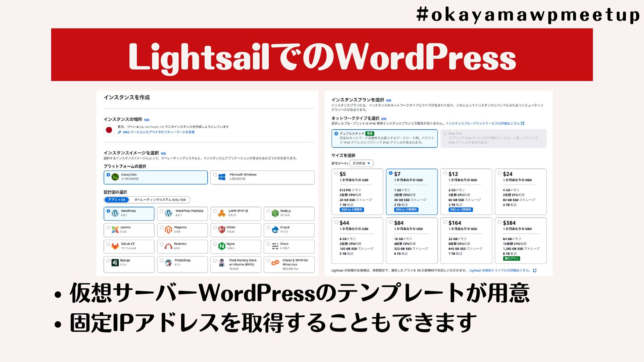Click the WordPress blueprint logo icon
The image size is (644, 362).
click(115, 213)
